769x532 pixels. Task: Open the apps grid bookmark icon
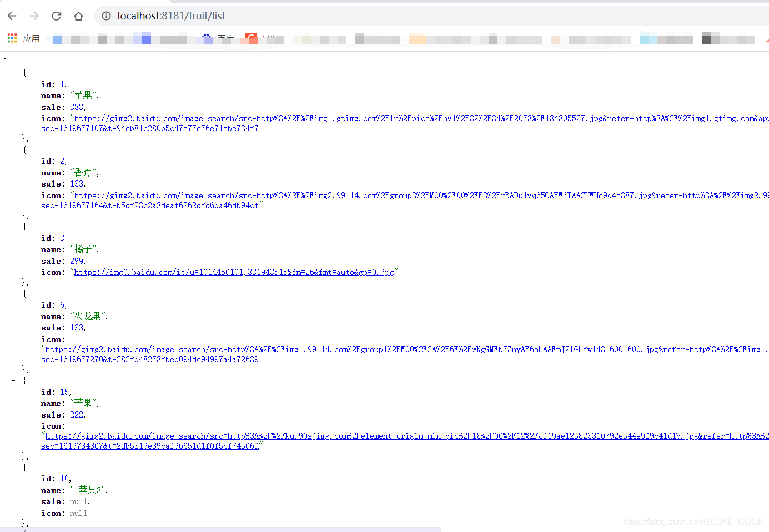coord(12,38)
